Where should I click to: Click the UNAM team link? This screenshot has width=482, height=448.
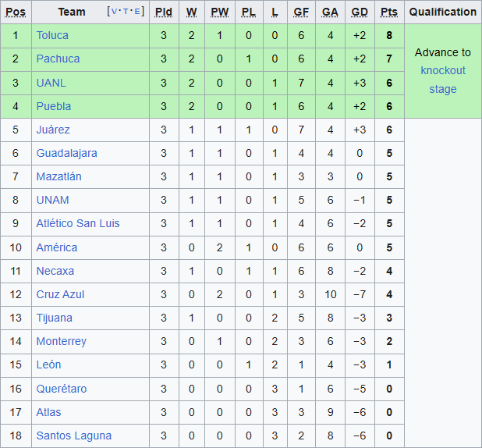pyautogui.click(x=52, y=200)
